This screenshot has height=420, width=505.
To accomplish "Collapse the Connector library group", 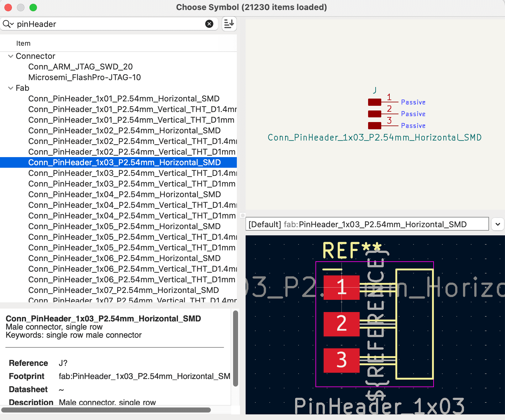I will (11, 56).
